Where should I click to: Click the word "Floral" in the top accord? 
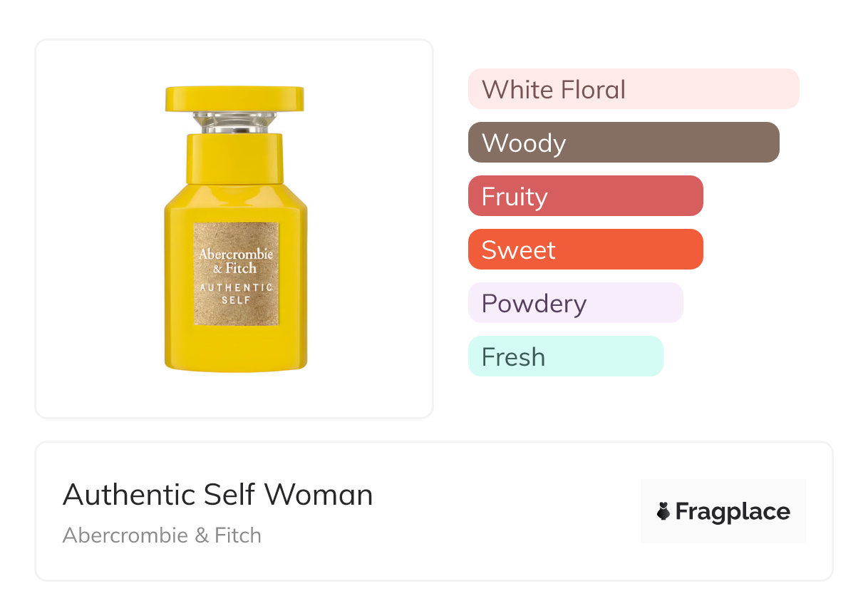[x=593, y=89]
